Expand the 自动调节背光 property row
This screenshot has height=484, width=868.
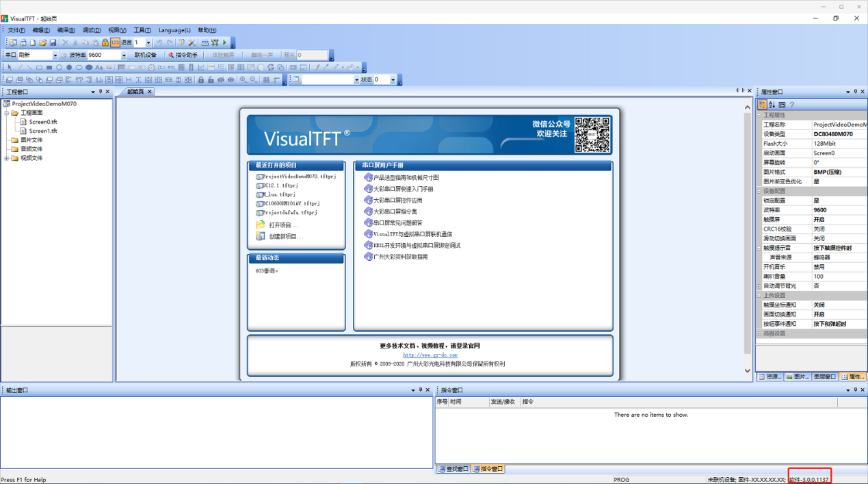point(759,286)
